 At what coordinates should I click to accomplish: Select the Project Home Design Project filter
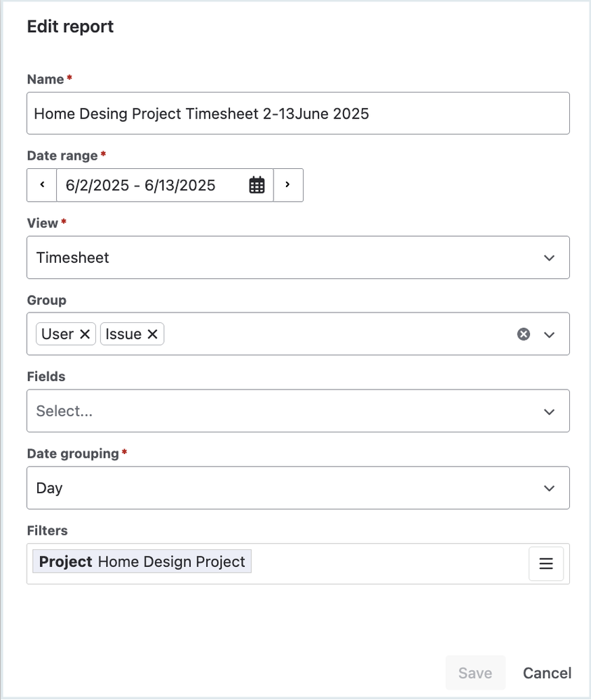click(142, 562)
